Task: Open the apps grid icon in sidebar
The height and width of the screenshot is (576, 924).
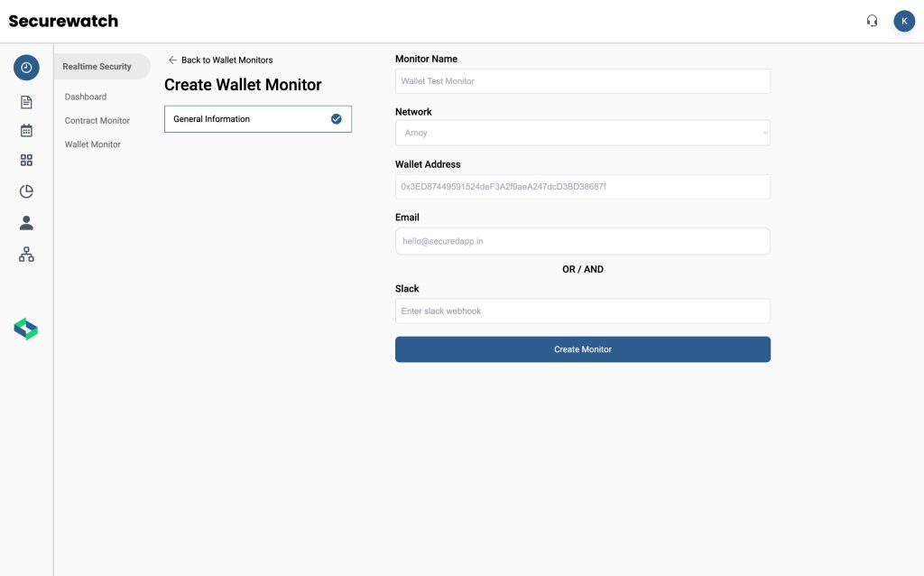Action: [x=25, y=160]
